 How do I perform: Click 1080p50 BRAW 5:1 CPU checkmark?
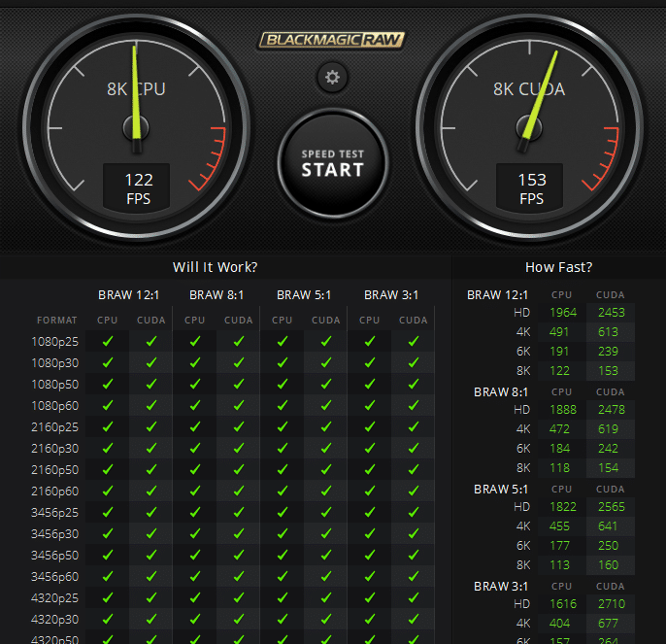pos(283,384)
